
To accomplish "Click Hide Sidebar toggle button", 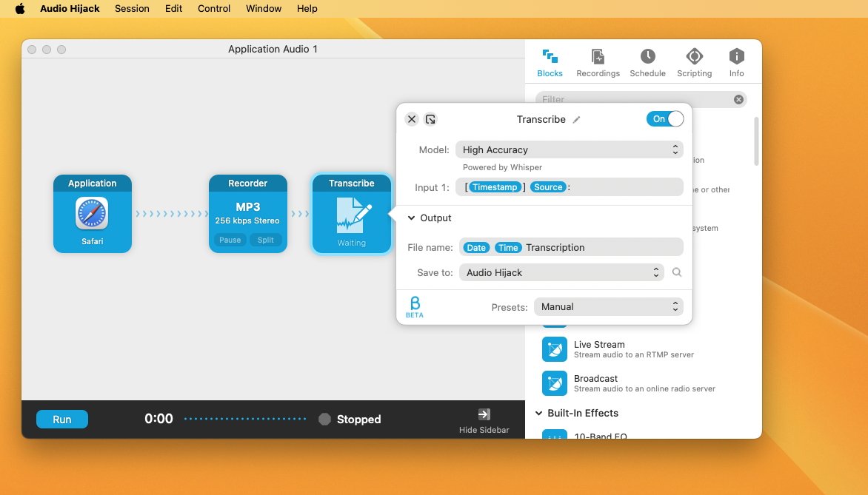I will pyautogui.click(x=484, y=420).
